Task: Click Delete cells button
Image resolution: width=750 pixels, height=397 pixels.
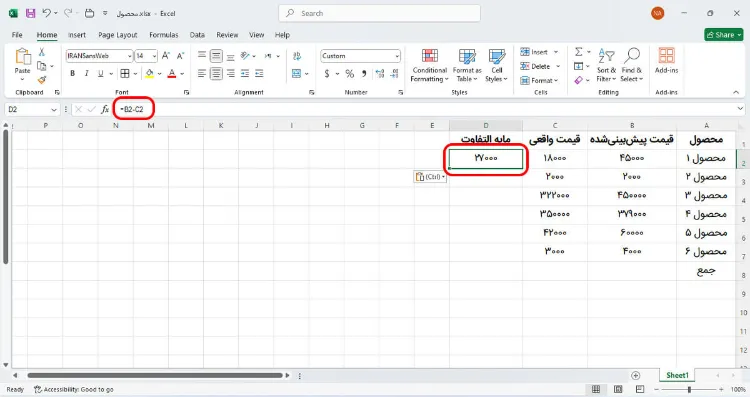Action: 540,66
